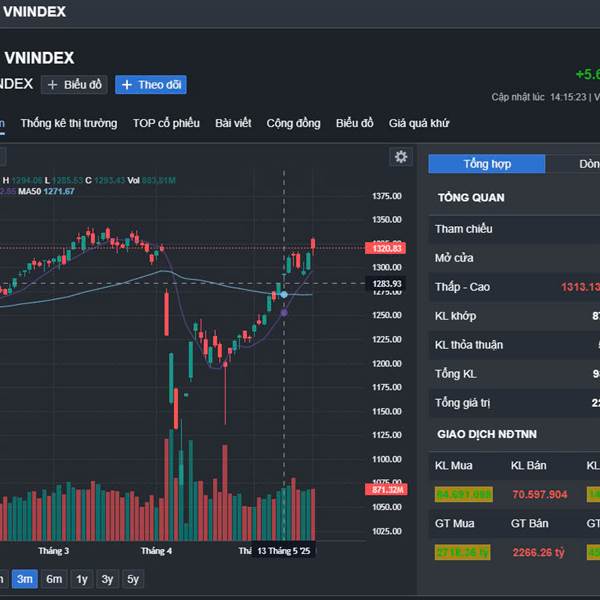600x600 pixels.
Task: Select the 'Cộng đồng' tab
Action: pos(293,123)
